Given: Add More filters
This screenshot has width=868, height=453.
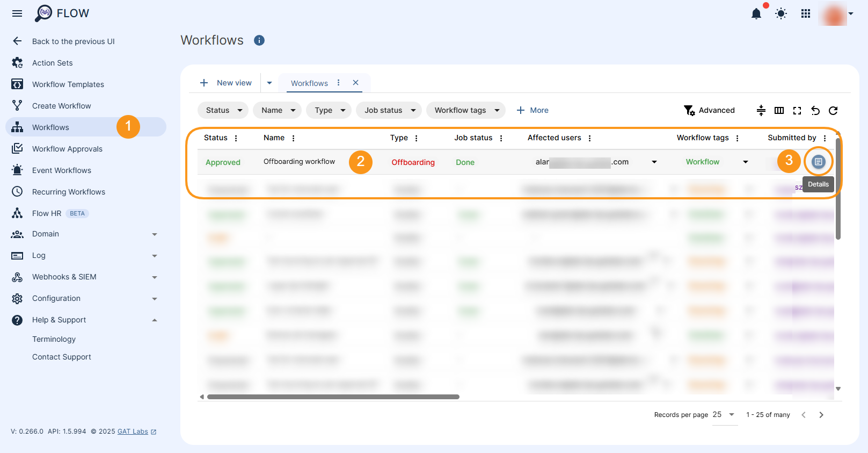Looking at the screenshot, I should (x=532, y=110).
